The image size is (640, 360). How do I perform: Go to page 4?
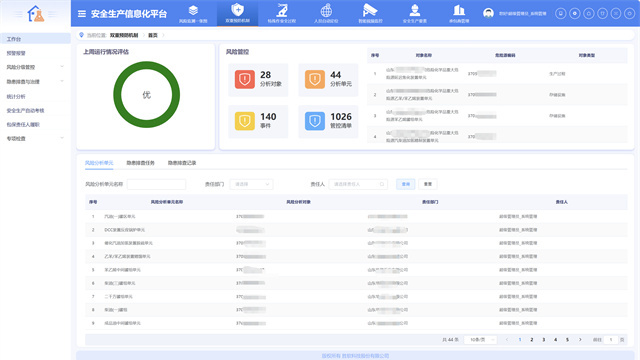556,340
